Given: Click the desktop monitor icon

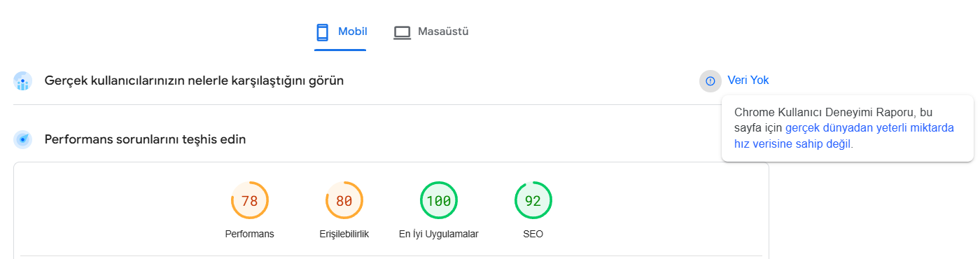Looking at the screenshot, I should (x=402, y=32).
